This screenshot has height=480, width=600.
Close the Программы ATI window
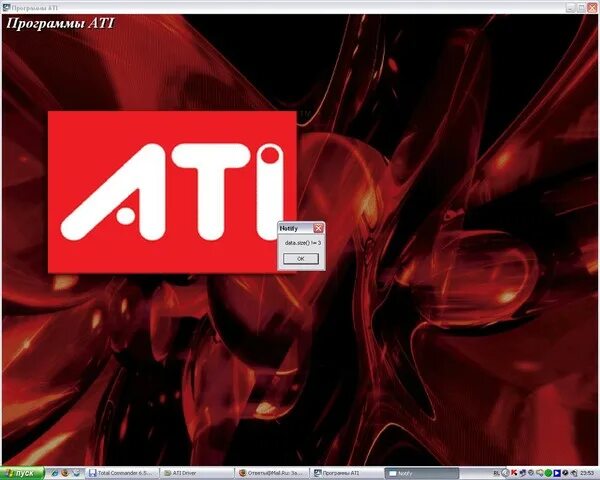592,7
